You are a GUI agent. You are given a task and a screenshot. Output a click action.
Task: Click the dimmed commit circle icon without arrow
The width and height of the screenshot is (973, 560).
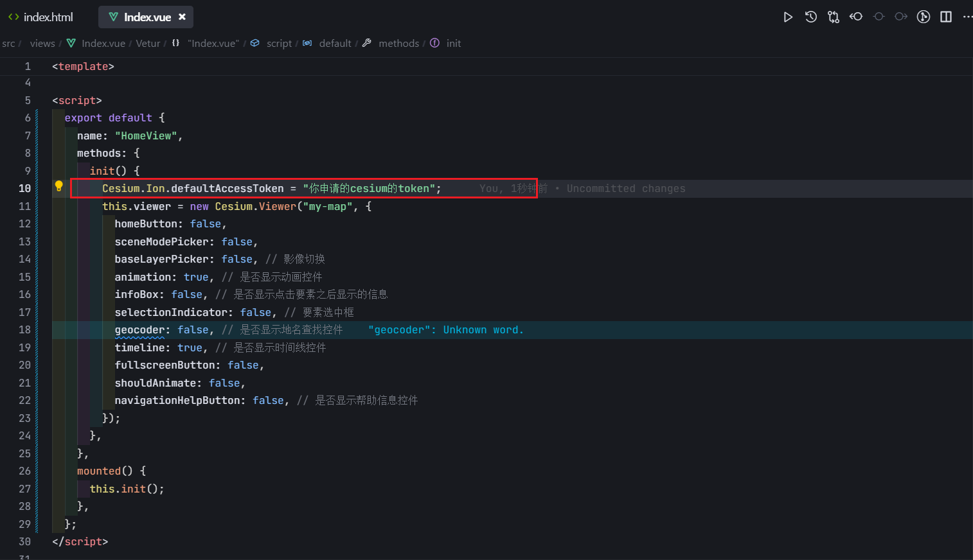click(x=879, y=17)
